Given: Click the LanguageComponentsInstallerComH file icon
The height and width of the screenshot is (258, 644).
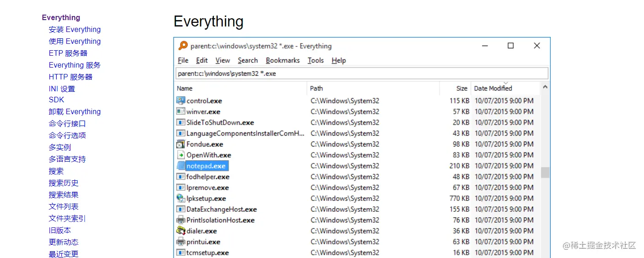Looking at the screenshot, I should tap(181, 133).
